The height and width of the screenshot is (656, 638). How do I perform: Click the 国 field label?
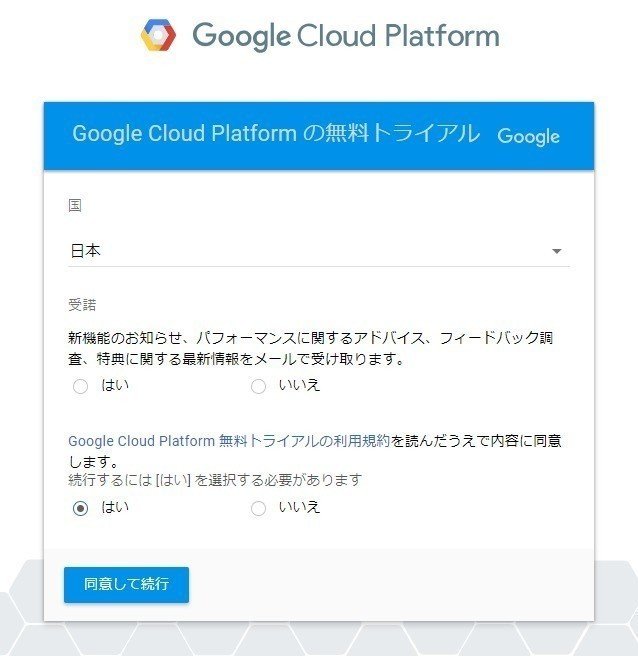tap(75, 205)
